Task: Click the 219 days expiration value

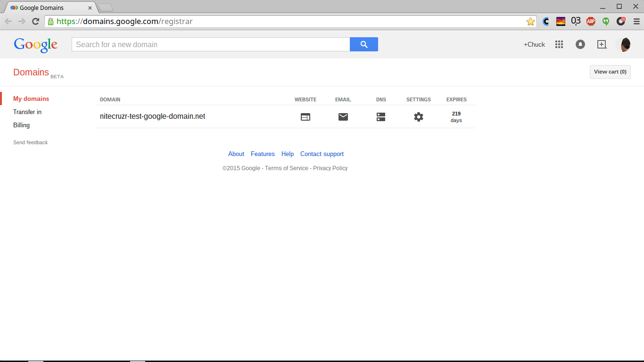Action: tap(456, 117)
